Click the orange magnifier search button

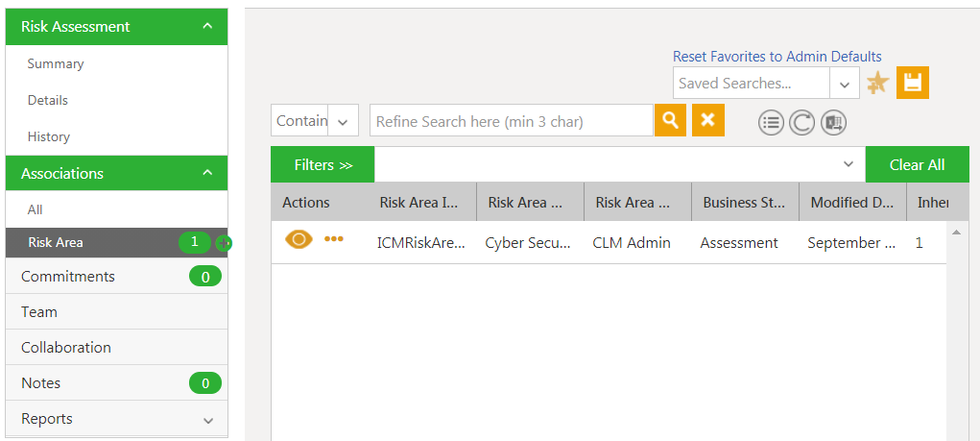tap(670, 120)
